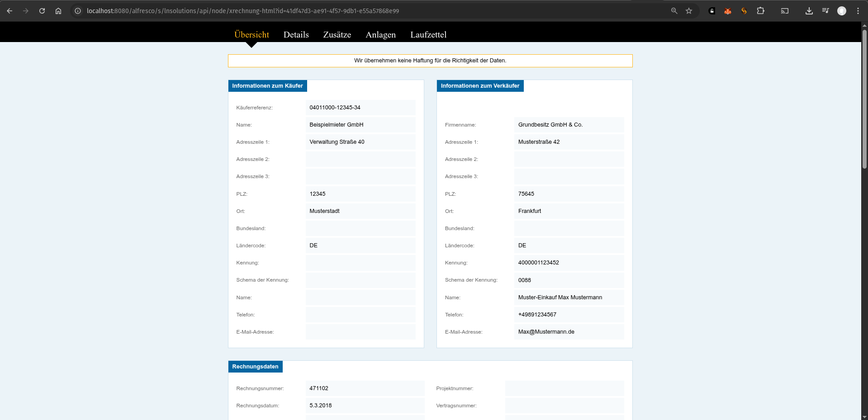
Task: Bookmark this page with the star
Action: (x=689, y=11)
